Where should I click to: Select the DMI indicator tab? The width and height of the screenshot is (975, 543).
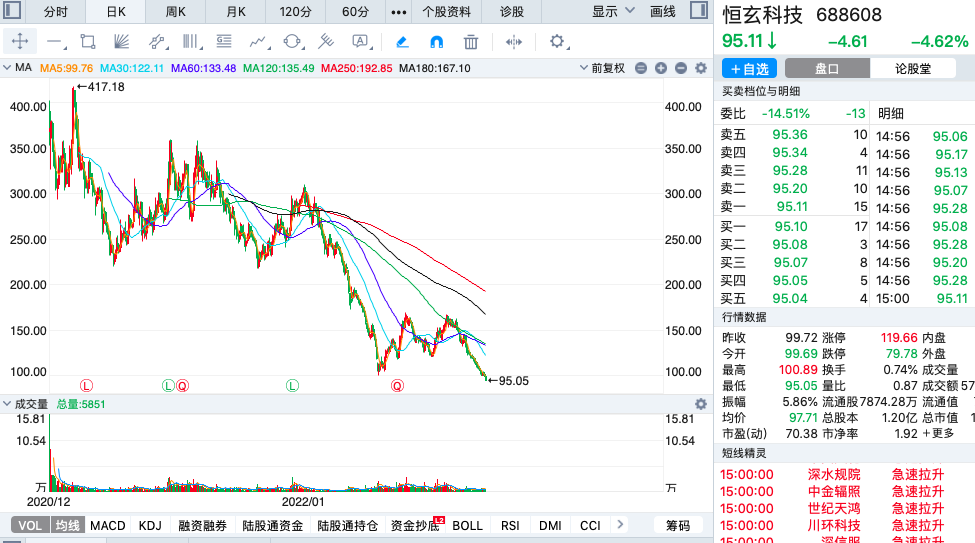click(550, 526)
